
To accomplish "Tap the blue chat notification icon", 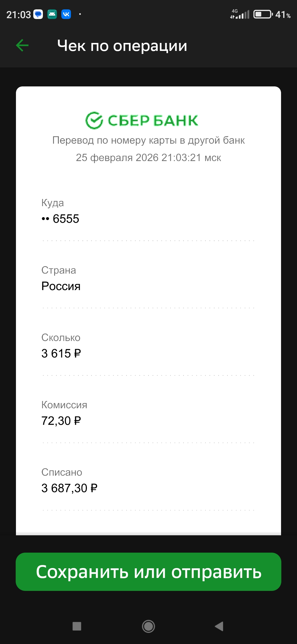I will [x=38, y=14].
